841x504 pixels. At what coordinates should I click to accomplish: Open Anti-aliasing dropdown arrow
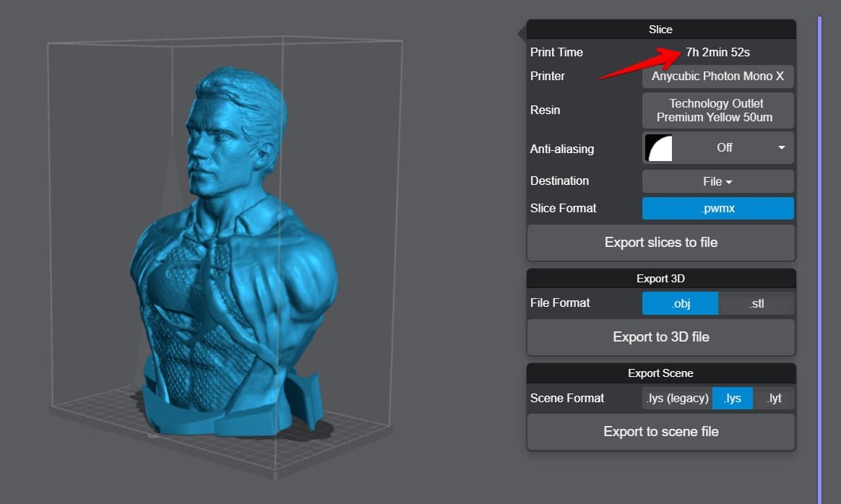tap(782, 147)
